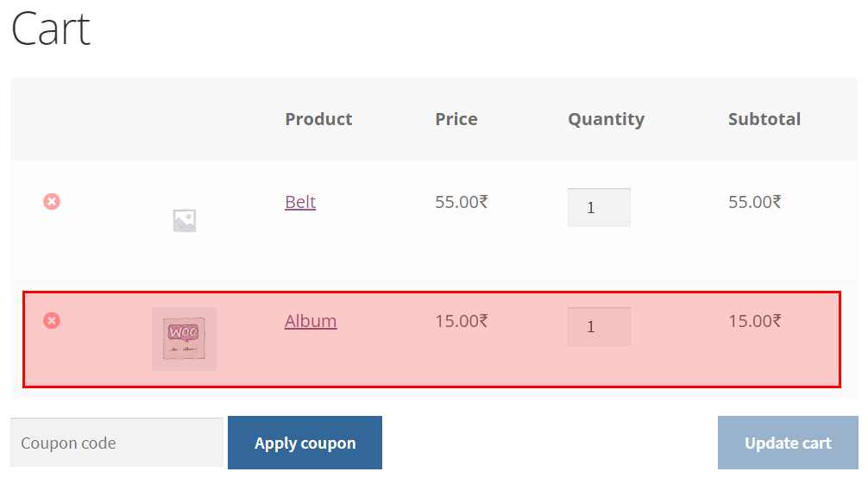Viewport: 868px width, 478px height.
Task: Select the Subtotal column header
Action: coord(764,119)
